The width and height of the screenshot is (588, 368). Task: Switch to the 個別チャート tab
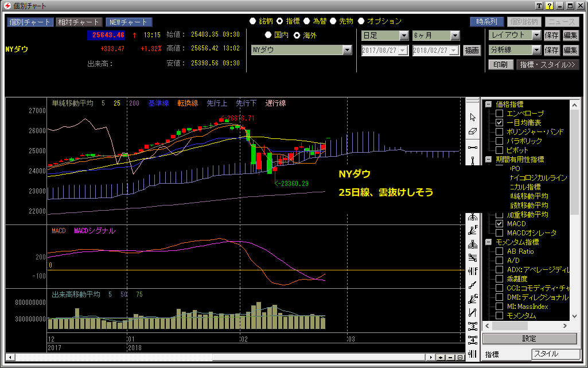tap(30, 22)
